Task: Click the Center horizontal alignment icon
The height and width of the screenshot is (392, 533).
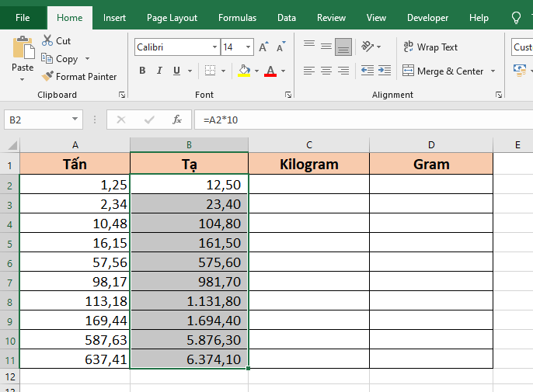Action: click(x=326, y=71)
